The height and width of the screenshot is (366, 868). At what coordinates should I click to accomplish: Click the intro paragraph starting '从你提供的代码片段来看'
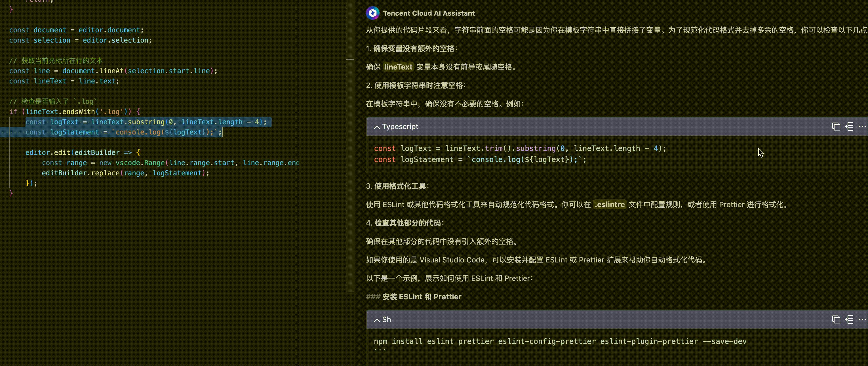(616, 30)
